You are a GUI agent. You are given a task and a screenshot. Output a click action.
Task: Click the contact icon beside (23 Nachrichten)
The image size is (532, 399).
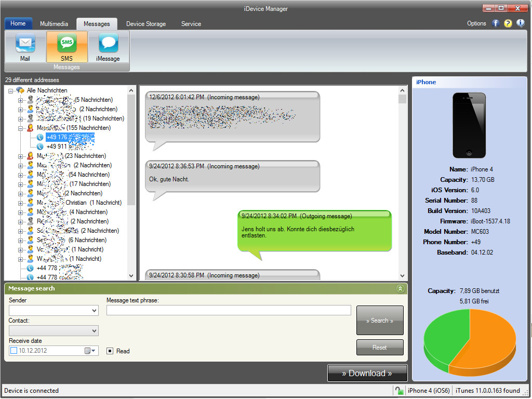(x=30, y=156)
